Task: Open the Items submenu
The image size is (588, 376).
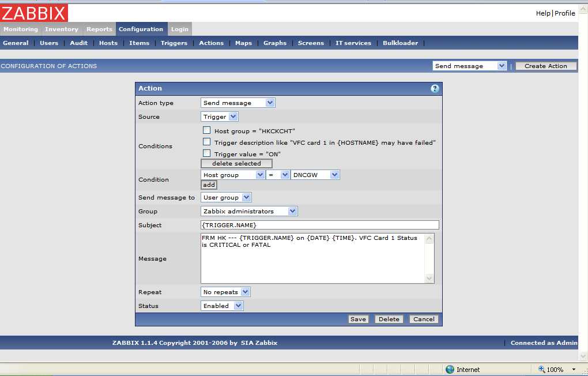Action: point(139,43)
